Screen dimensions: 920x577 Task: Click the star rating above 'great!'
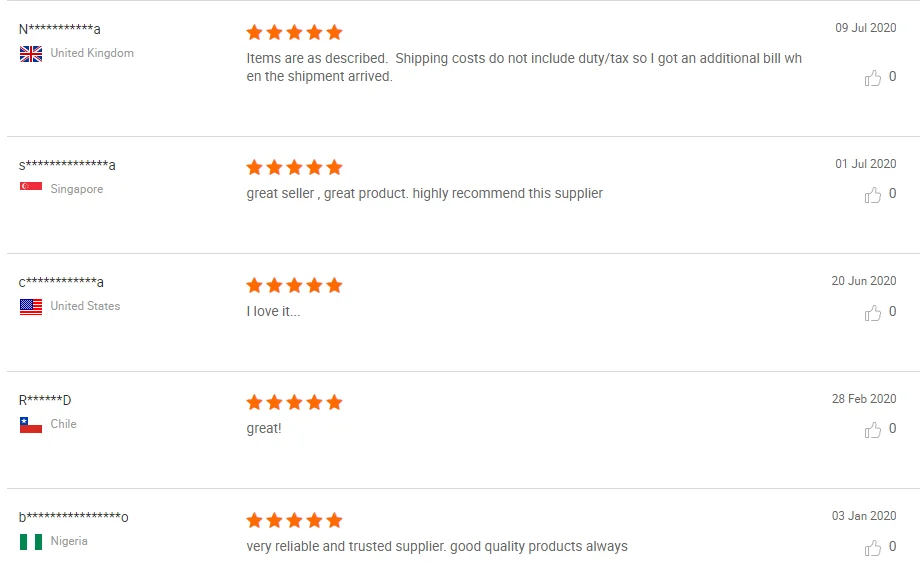tap(294, 402)
